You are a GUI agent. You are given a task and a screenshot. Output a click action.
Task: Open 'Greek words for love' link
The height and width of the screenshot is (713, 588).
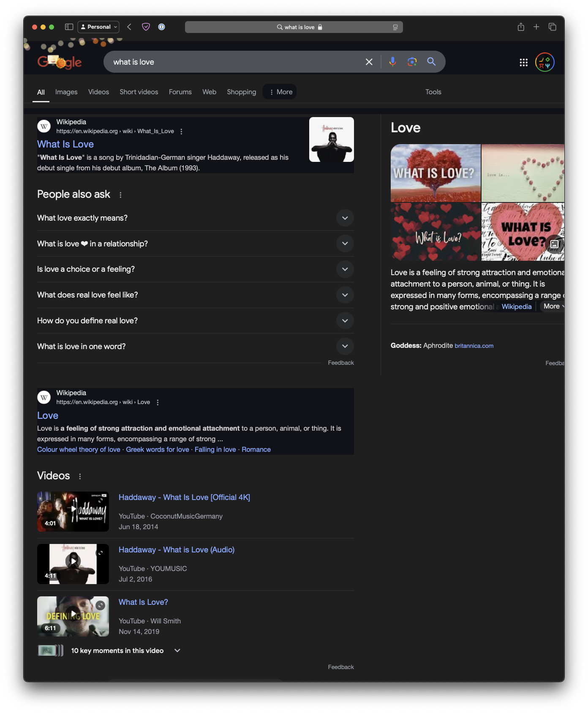158,450
